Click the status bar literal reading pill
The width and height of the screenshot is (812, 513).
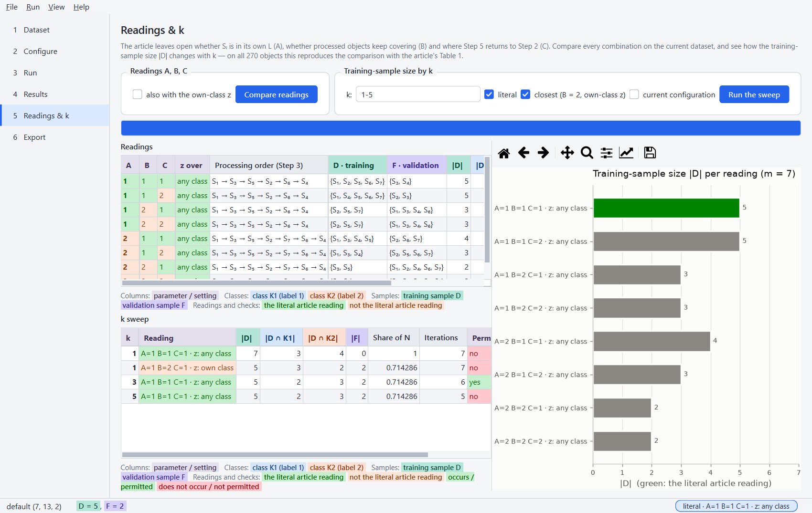(737, 506)
